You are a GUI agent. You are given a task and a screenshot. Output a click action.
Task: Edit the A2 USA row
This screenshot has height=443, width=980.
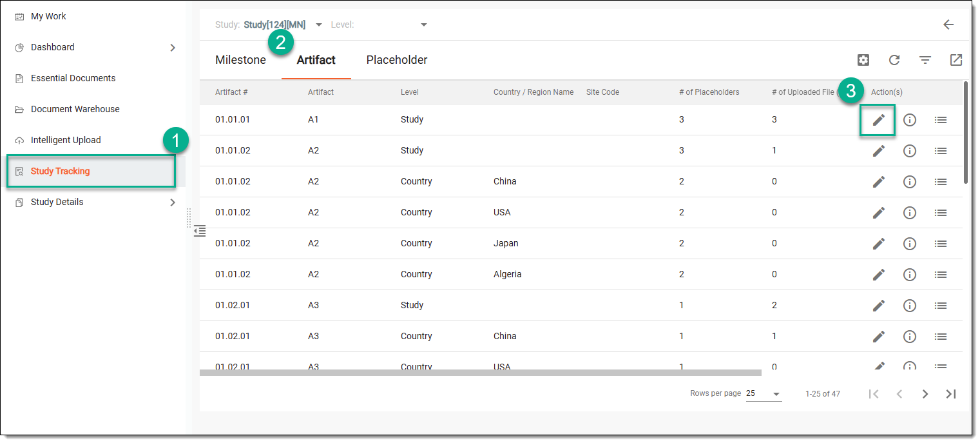pyautogui.click(x=878, y=213)
